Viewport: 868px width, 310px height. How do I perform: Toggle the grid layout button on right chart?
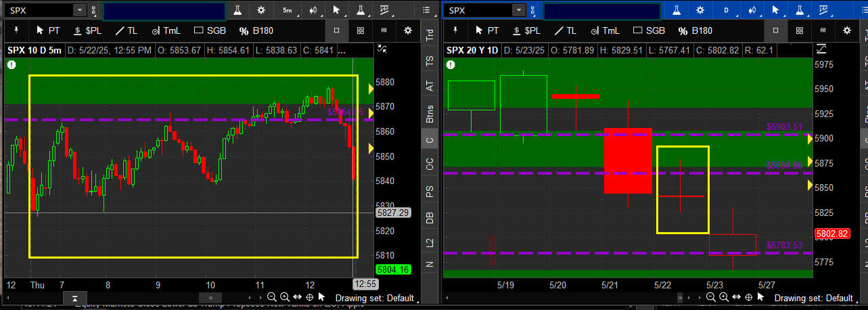(800, 30)
